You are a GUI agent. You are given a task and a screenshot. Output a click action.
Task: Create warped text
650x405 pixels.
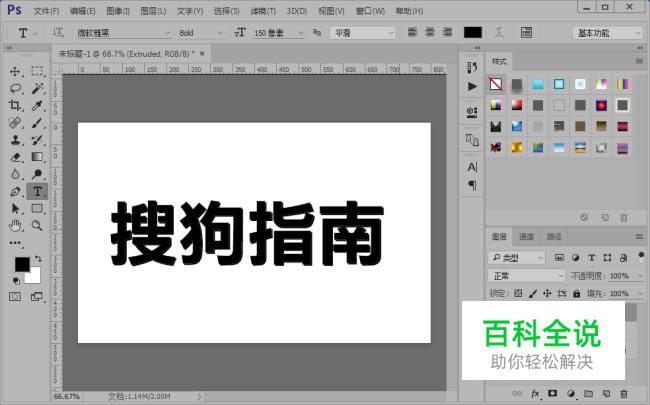(500, 32)
